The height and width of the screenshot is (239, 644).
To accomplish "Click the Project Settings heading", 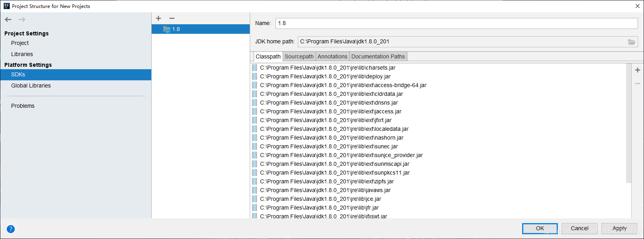I will click(27, 33).
